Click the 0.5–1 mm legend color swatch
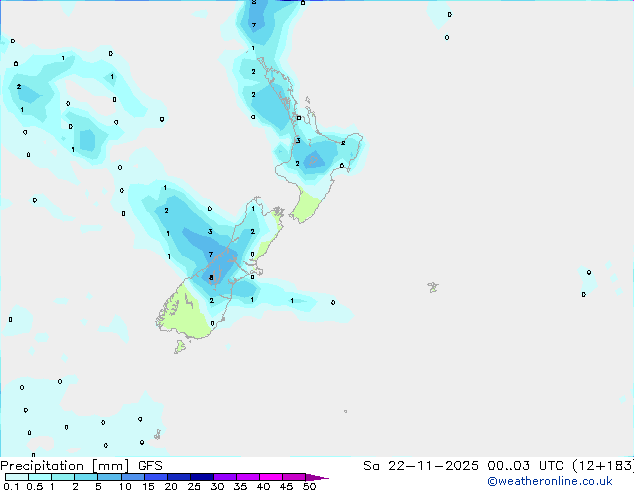 point(40,477)
